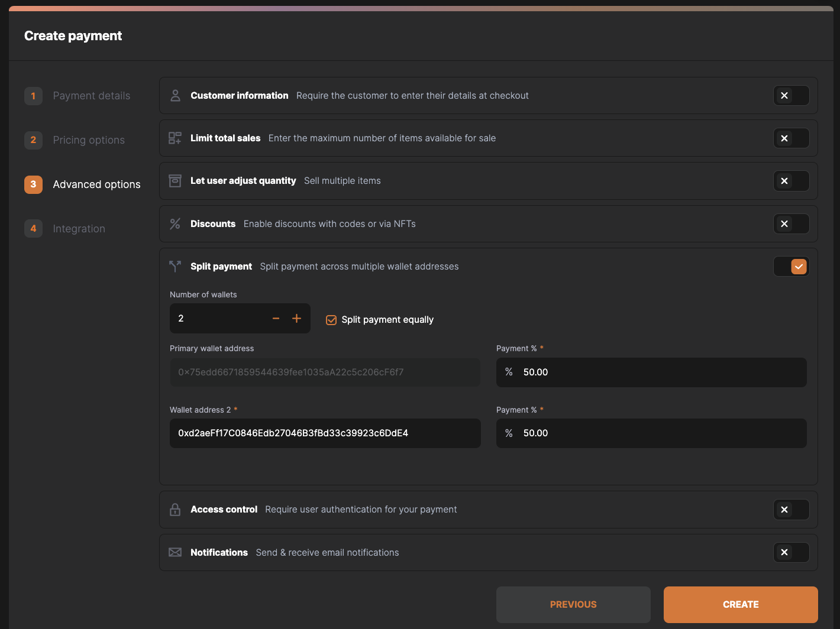The width and height of the screenshot is (840, 629).
Task: Click the Notifications envelope icon
Action: coord(175,552)
